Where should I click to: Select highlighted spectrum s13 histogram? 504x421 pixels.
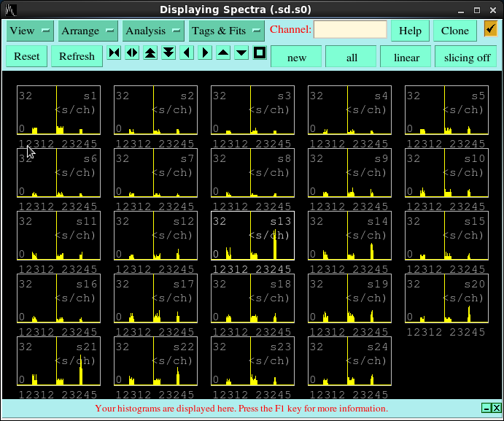[x=252, y=236]
